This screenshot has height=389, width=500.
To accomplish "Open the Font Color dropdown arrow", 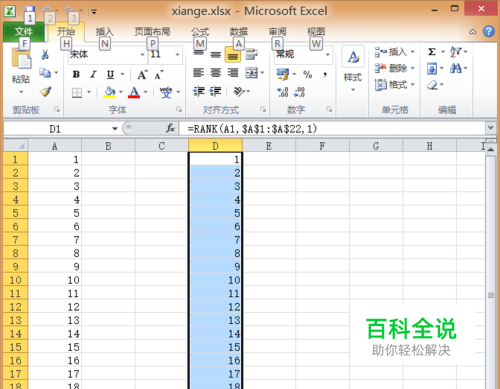I will coord(145,92).
